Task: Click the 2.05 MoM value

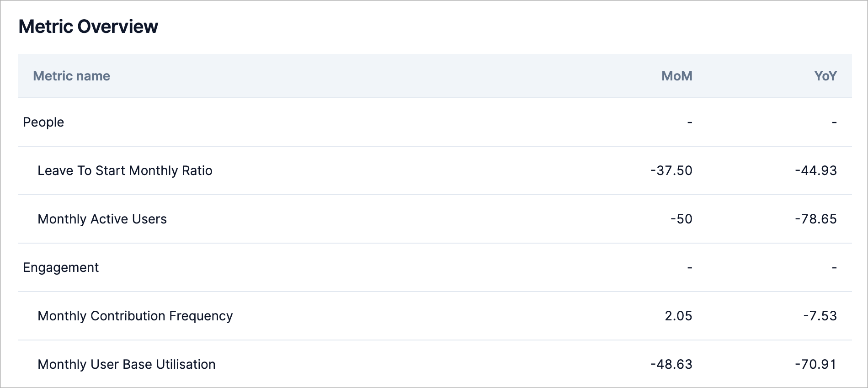Action: (678, 316)
